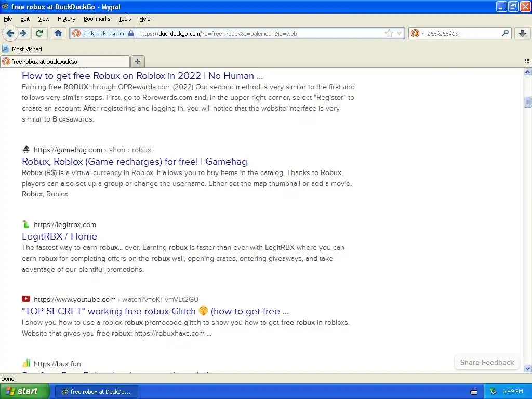Open the LegitRBX / Home result
532x399 pixels.
[x=59, y=236]
